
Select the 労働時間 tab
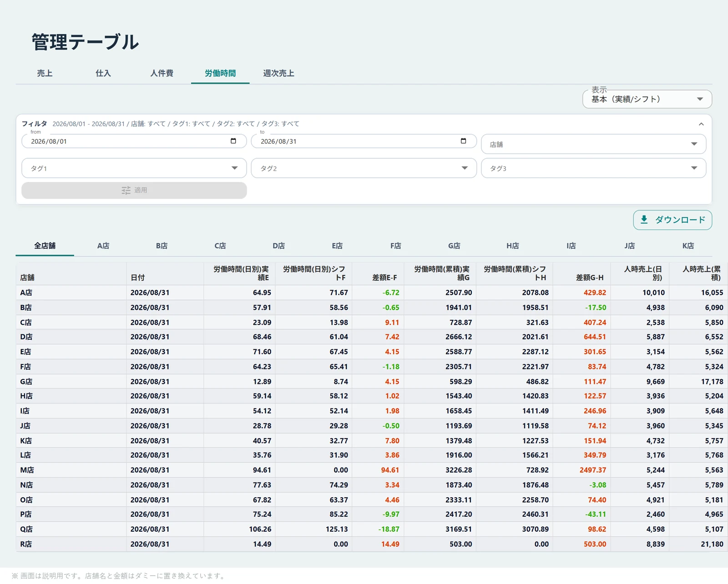[x=220, y=73]
